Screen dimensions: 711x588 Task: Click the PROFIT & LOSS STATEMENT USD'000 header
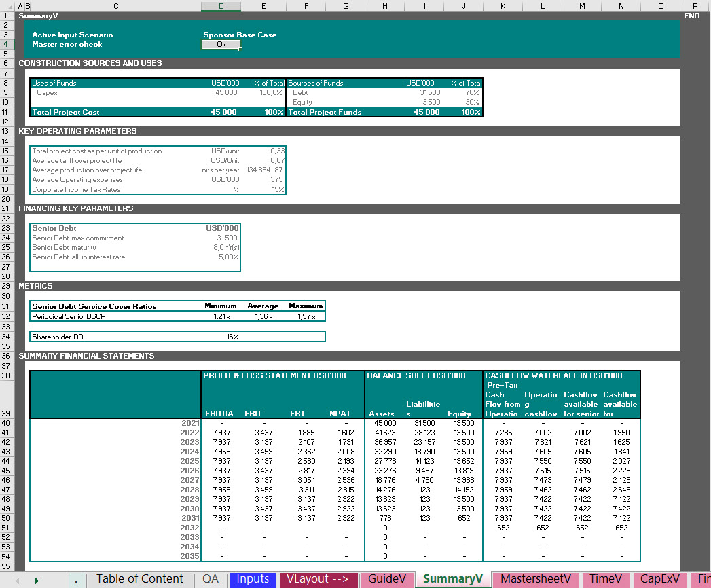pos(274,375)
